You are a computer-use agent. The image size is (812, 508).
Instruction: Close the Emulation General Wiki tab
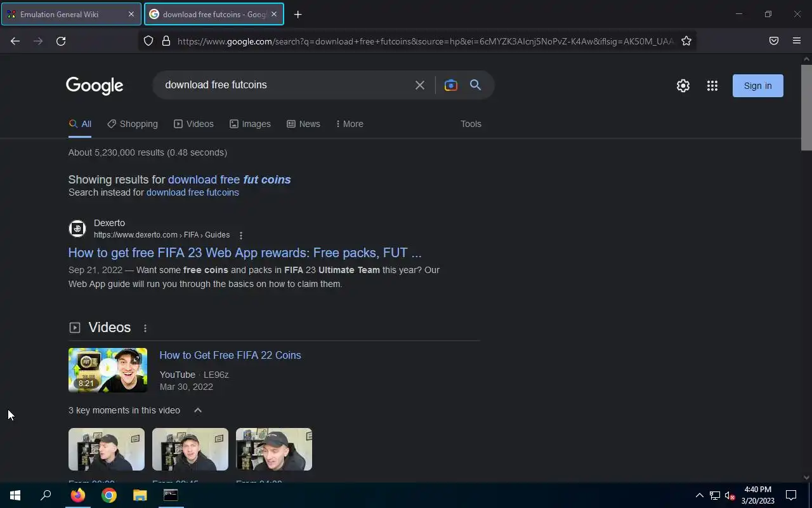tap(131, 14)
